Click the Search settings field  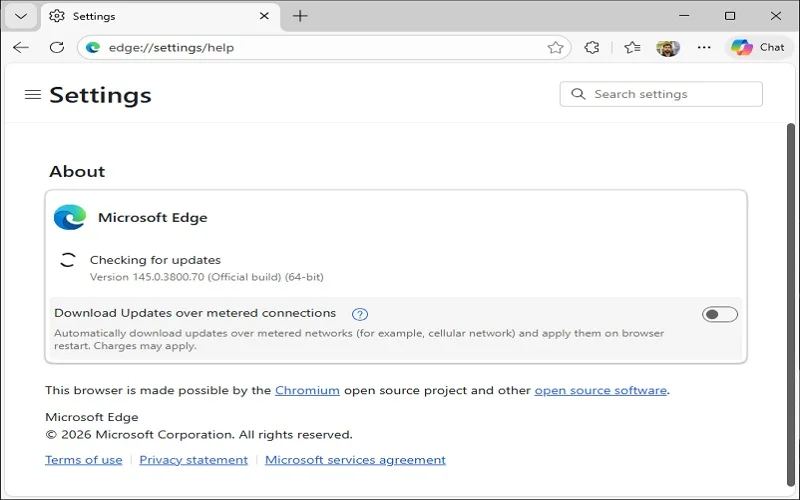661,94
